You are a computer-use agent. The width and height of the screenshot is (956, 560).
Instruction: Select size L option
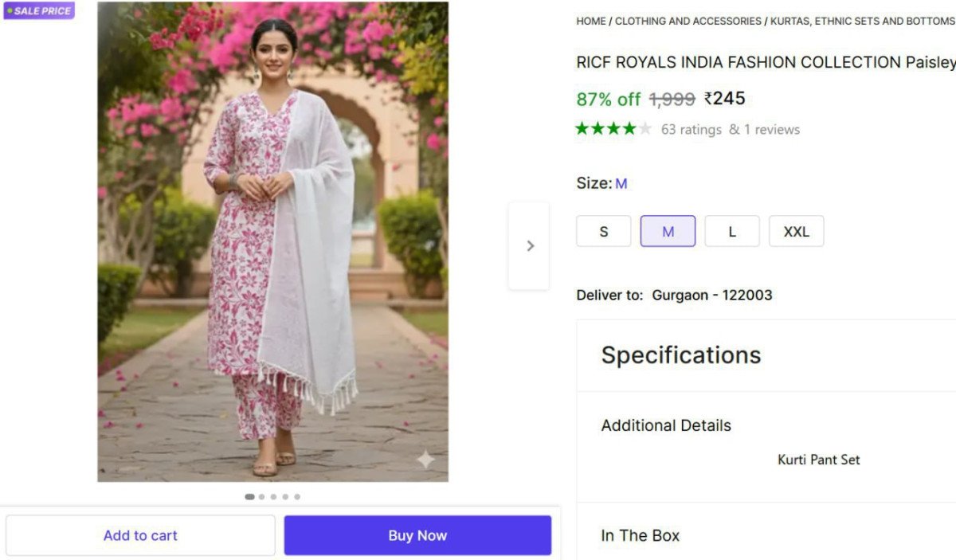pos(731,232)
